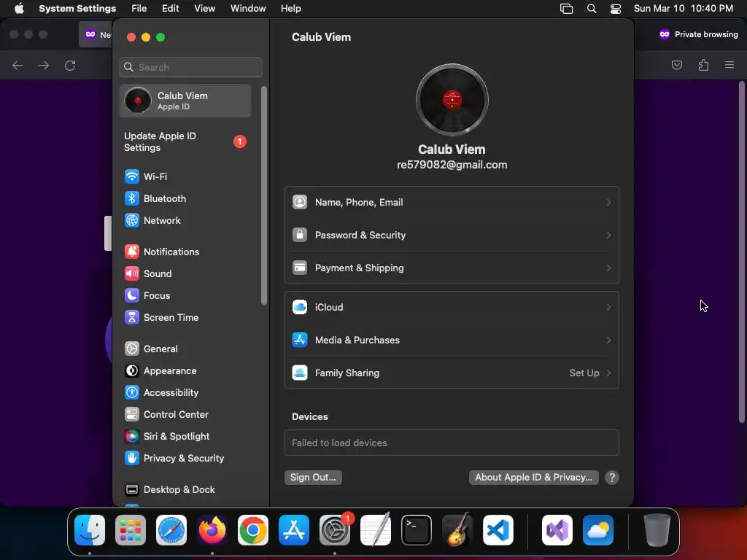The height and width of the screenshot is (560, 747).
Task: Open Firefox from the Dock
Action: point(212,530)
